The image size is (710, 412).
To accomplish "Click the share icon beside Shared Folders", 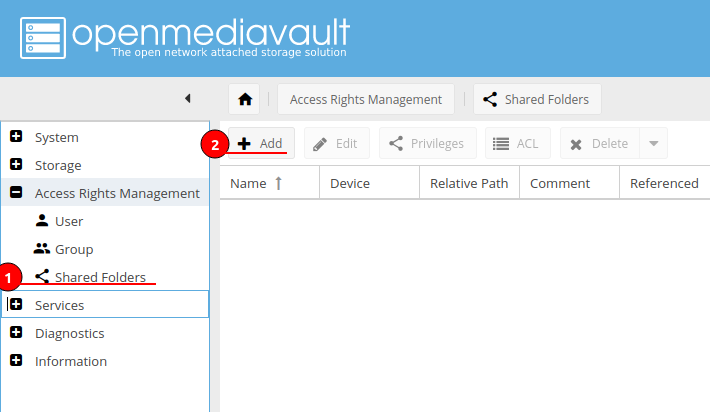I will point(42,276).
